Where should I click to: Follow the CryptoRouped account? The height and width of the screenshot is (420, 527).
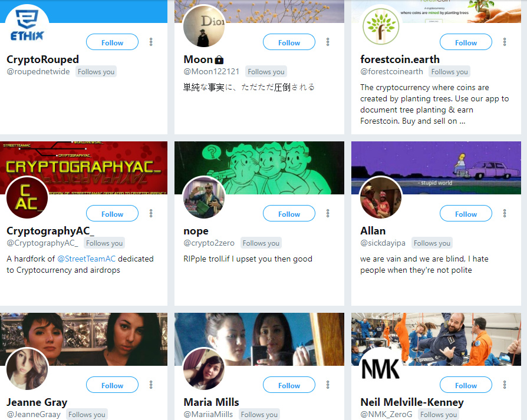point(112,42)
